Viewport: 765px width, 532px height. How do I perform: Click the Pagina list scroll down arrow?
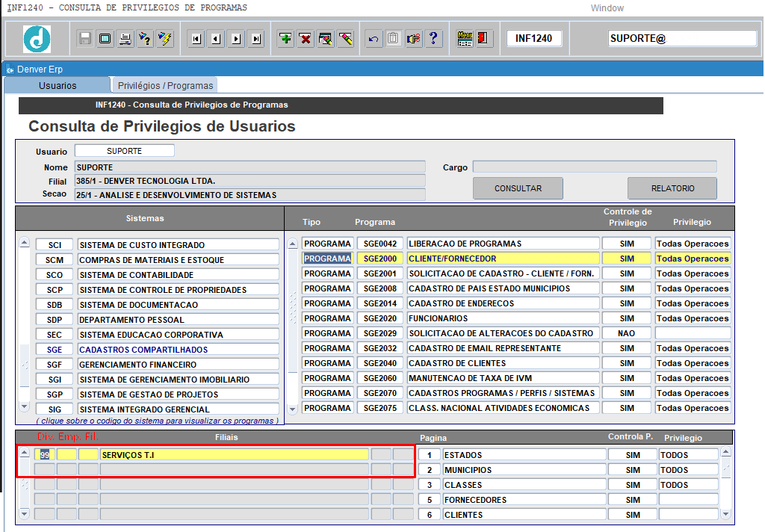[726, 513]
